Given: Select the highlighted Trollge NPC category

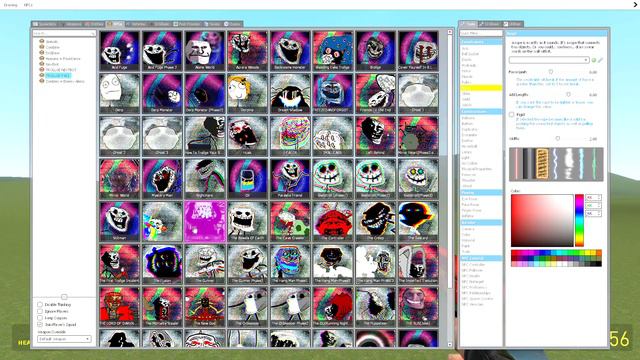Looking at the screenshot, I should point(58,76).
